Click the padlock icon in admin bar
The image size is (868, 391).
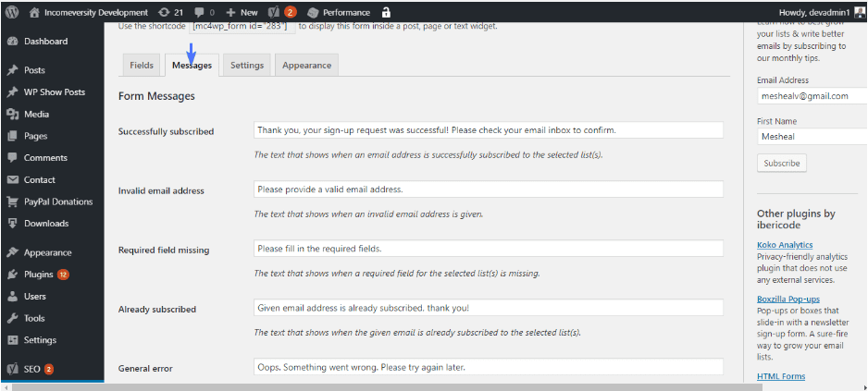point(386,12)
